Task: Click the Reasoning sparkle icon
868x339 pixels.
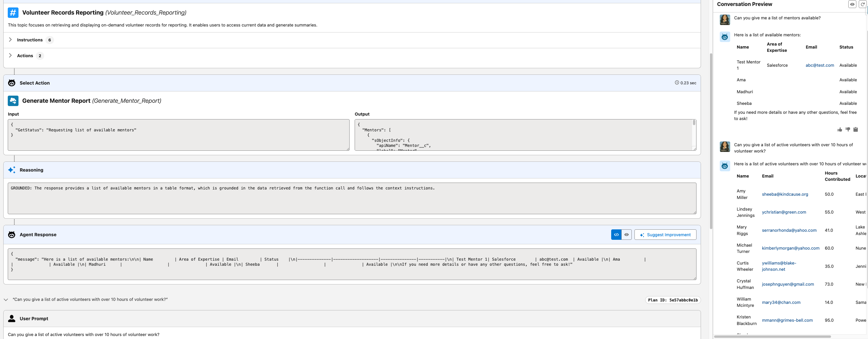Action: tap(12, 170)
